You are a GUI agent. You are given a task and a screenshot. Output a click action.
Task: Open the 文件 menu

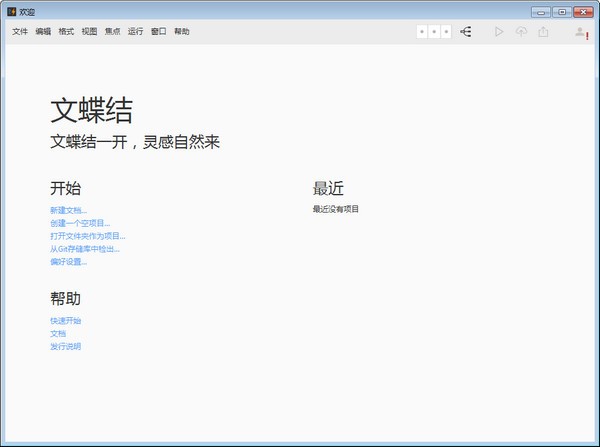(x=20, y=31)
